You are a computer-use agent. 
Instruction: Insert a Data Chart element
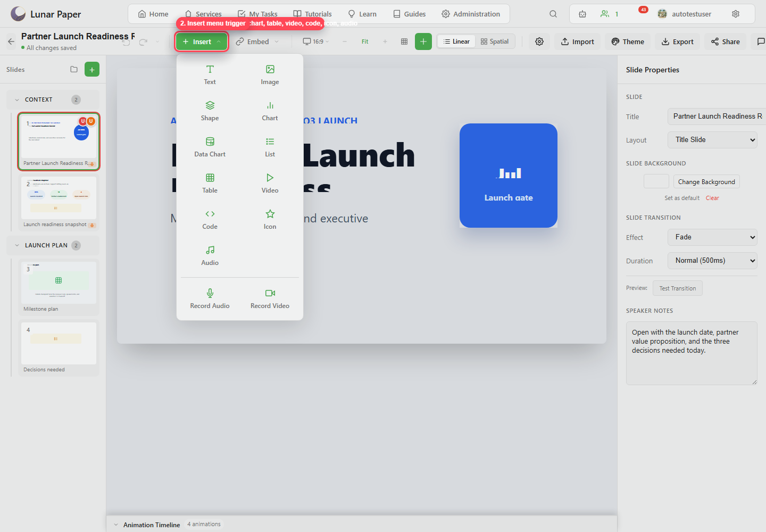tap(210, 147)
